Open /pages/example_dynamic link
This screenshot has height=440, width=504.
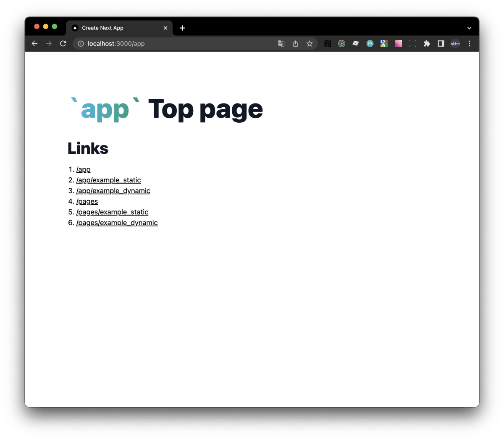coord(117,223)
